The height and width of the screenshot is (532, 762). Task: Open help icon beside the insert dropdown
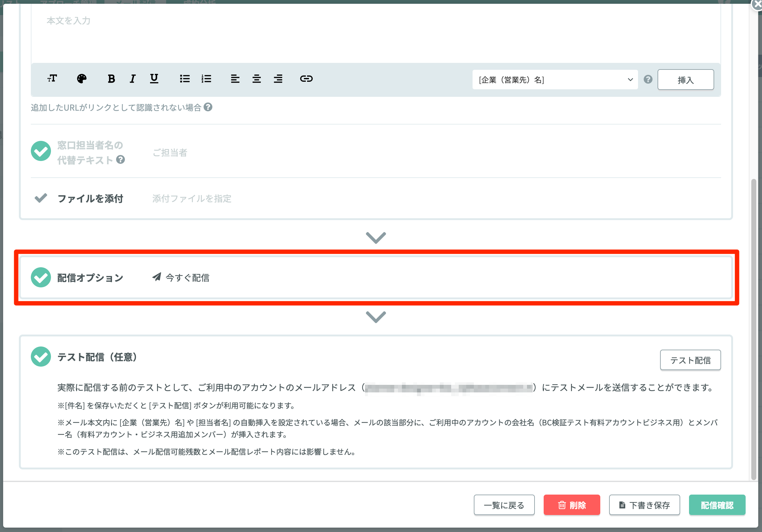pyautogui.click(x=648, y=79)
